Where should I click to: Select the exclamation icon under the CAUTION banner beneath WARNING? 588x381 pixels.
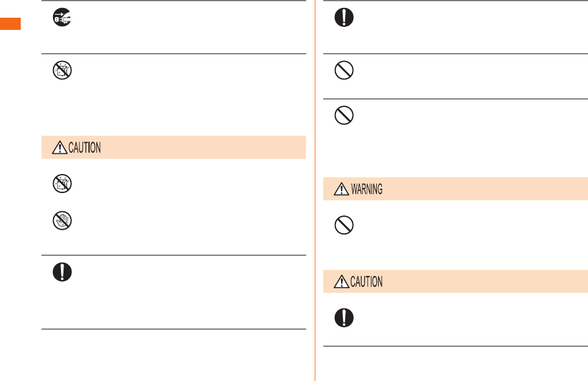tap(344, 317)
